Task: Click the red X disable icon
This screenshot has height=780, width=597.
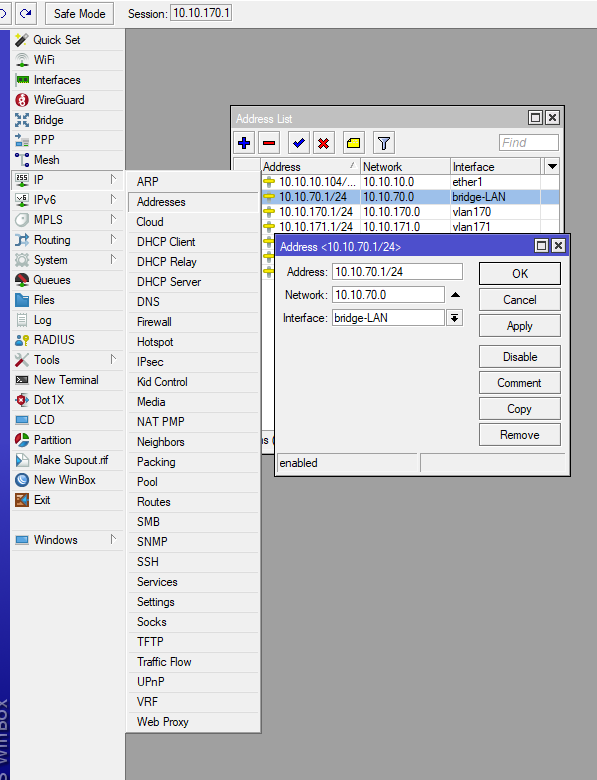Action: point(323,143)
